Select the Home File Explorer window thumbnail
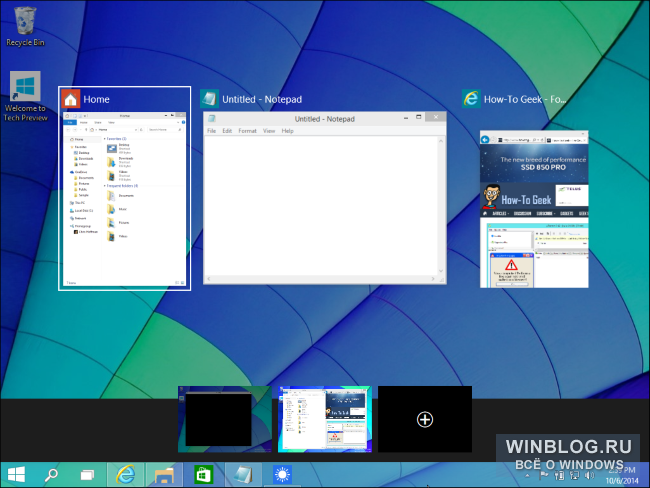 (x=124, y=199)
